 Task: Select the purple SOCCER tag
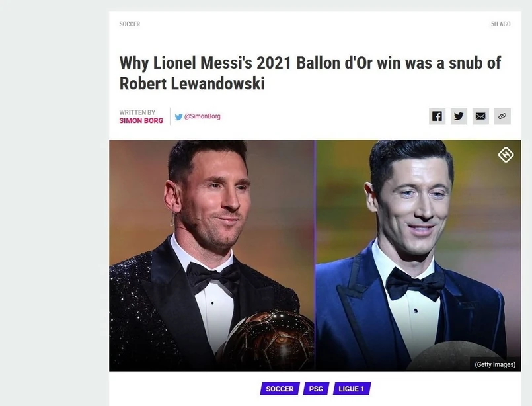tap(280, 389)
